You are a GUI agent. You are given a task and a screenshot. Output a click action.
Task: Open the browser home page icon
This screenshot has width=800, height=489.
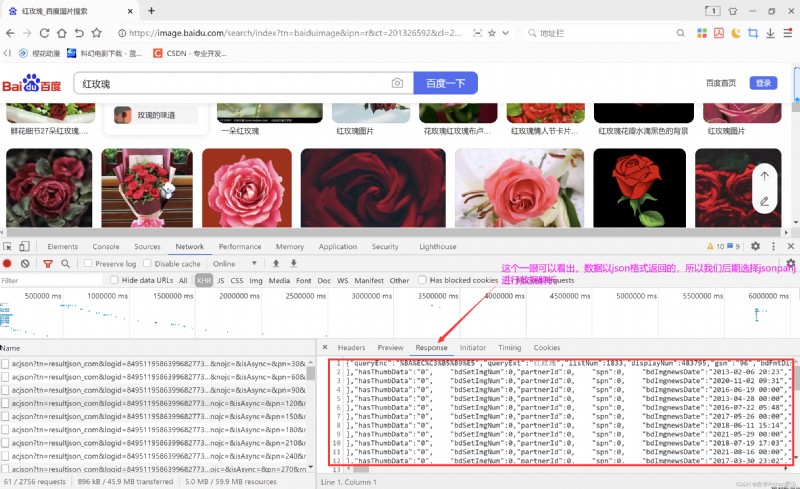(x=62, y=33)
